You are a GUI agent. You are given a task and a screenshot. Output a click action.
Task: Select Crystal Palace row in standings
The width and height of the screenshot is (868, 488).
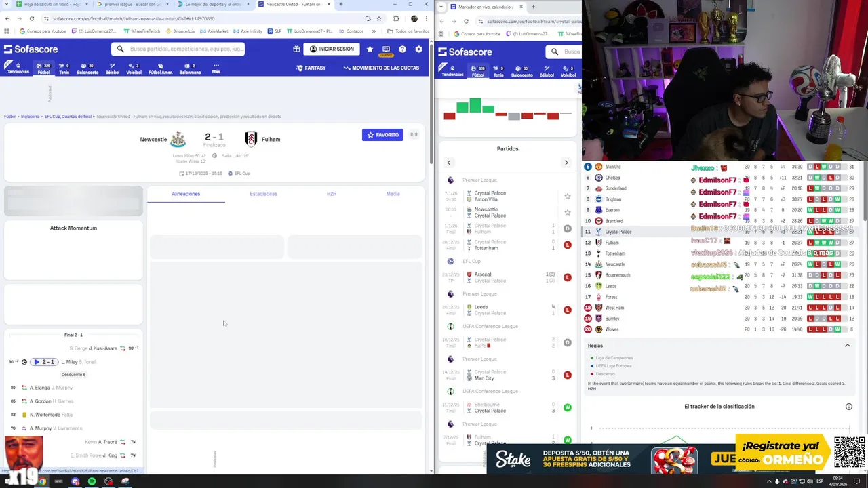719,232
